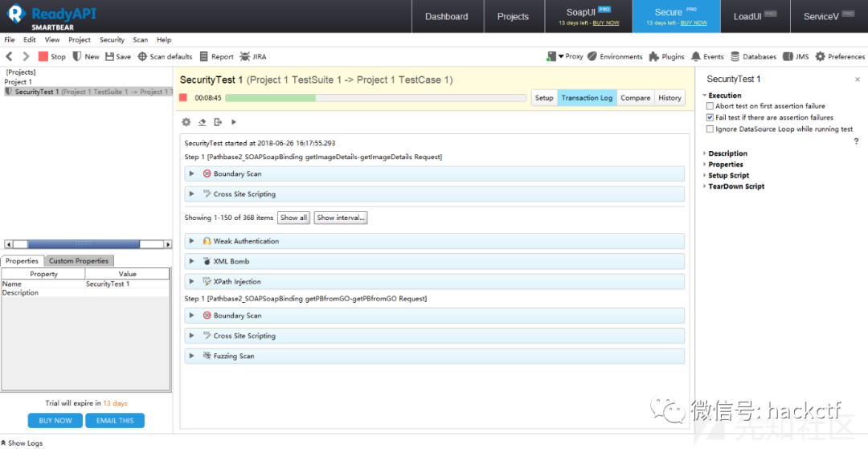Open the JIRA integration
This screenshot has width=868, height=449.
(x=253, y=56)
